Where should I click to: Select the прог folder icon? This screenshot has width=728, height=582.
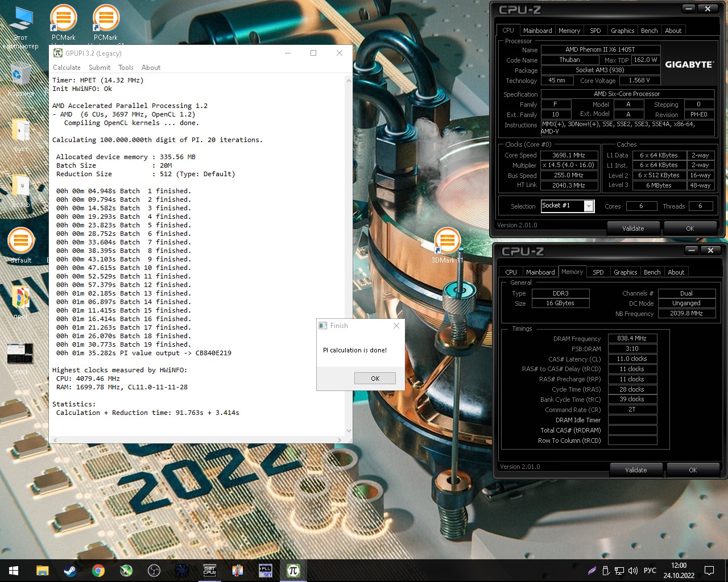click(x=21, y=301)
